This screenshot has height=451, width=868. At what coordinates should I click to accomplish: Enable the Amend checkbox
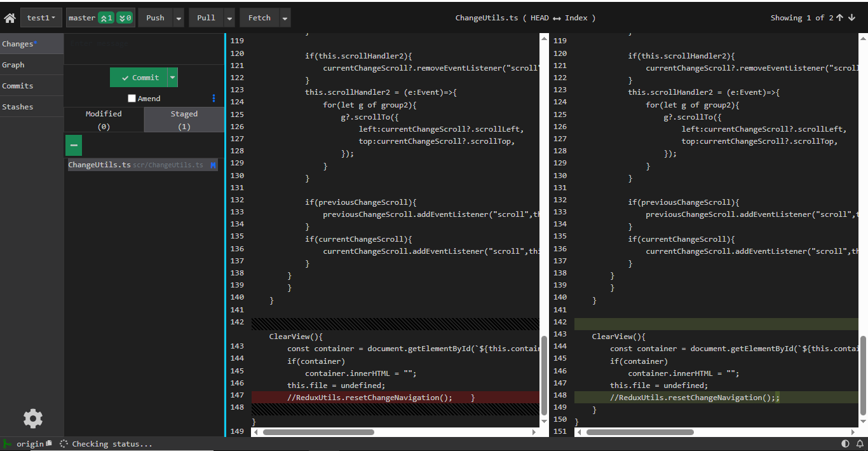[132, 99]
